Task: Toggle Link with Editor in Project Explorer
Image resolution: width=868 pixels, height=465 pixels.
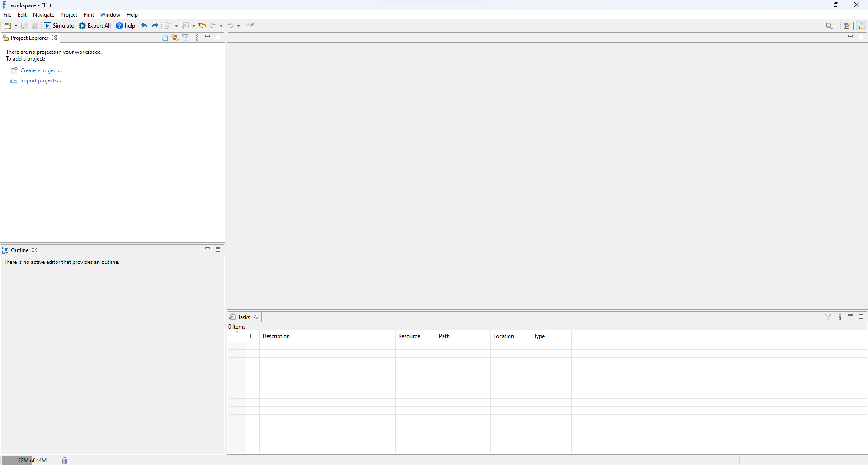Action: [x=175, y=38]
